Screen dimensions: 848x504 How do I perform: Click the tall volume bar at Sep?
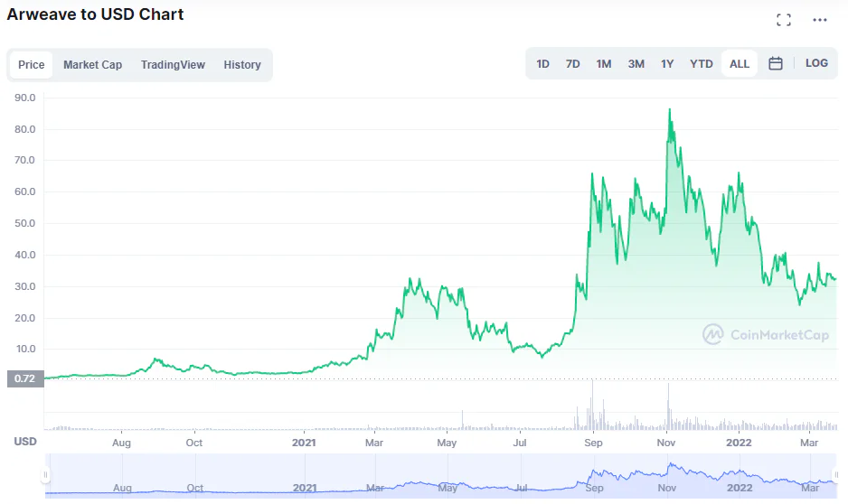point(592,406)
